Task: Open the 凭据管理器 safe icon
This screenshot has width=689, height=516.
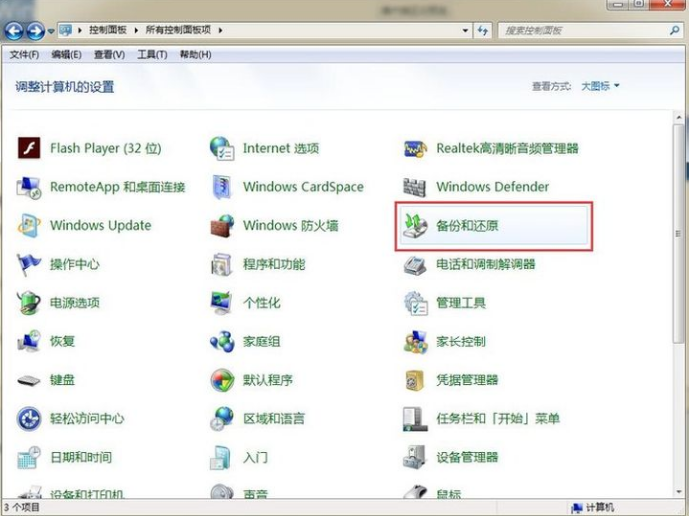Action: pyautogui.click(x=415, y=380)
